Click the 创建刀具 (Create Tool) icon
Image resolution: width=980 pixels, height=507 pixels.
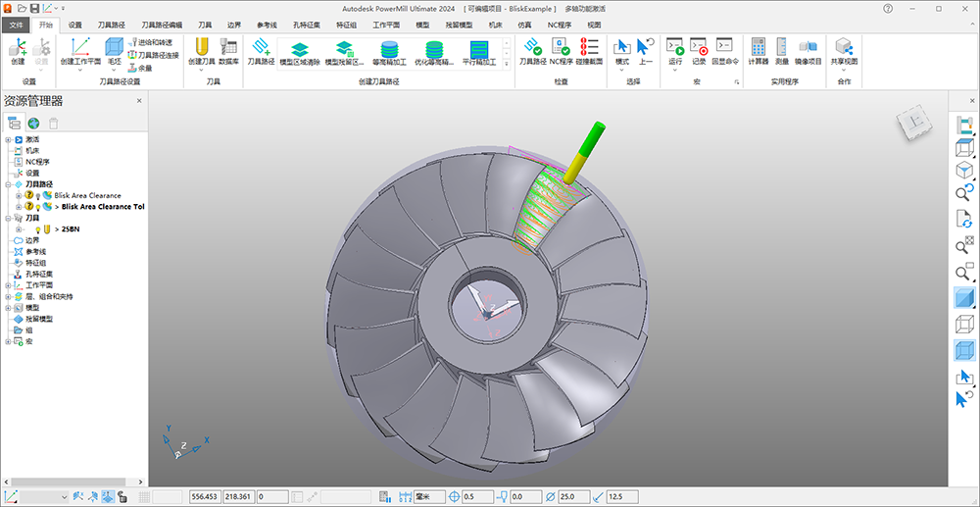(200, 48)
